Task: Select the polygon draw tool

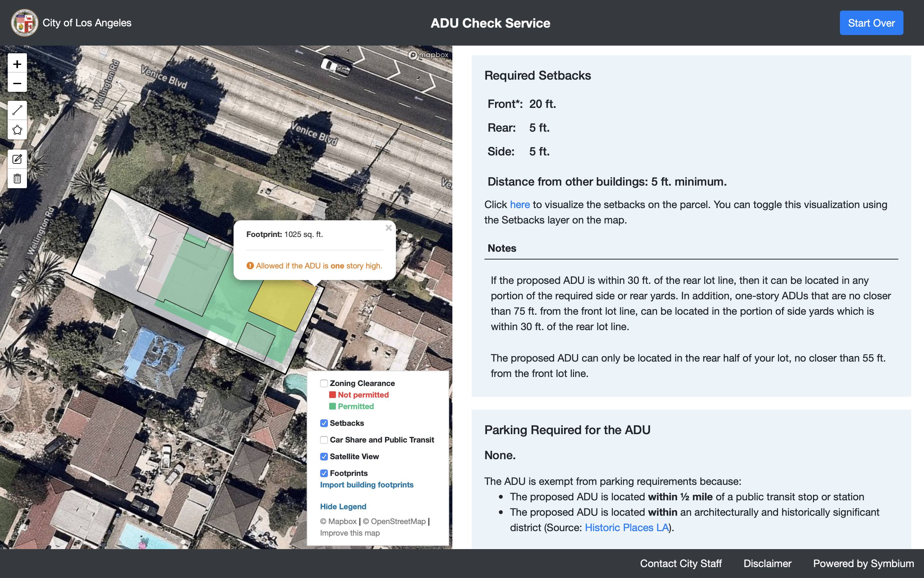Action: (x=17, y=130)
